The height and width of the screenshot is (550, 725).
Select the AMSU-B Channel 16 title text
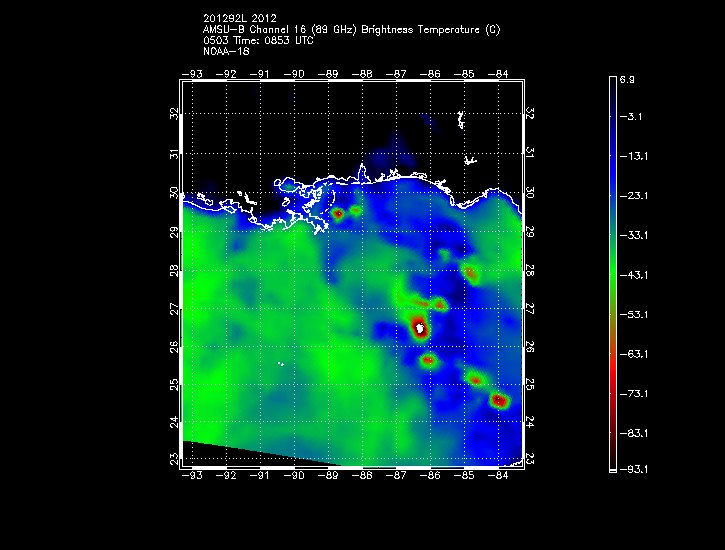pyautogui.click(x=351, y=29)
